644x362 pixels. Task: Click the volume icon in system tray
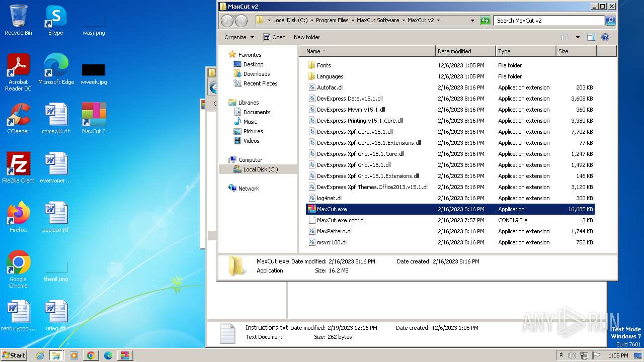click(573, 355)
